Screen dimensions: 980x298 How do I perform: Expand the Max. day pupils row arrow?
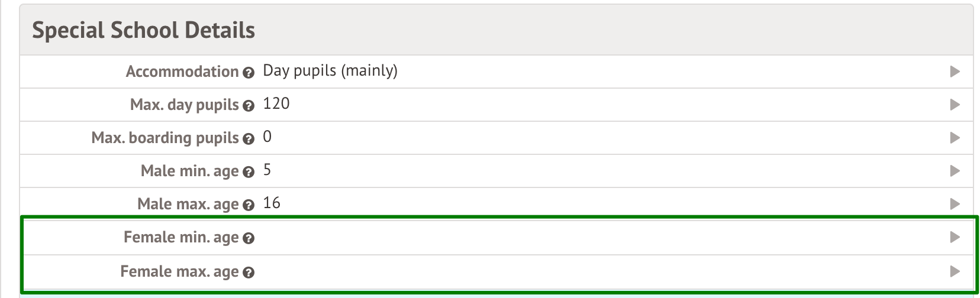tap(955, 105)
